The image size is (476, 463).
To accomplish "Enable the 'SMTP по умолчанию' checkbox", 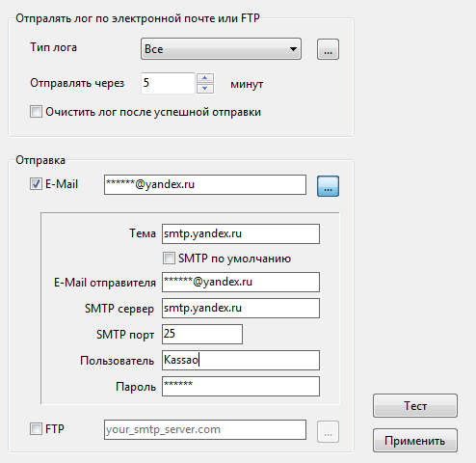I will point(169,259).
